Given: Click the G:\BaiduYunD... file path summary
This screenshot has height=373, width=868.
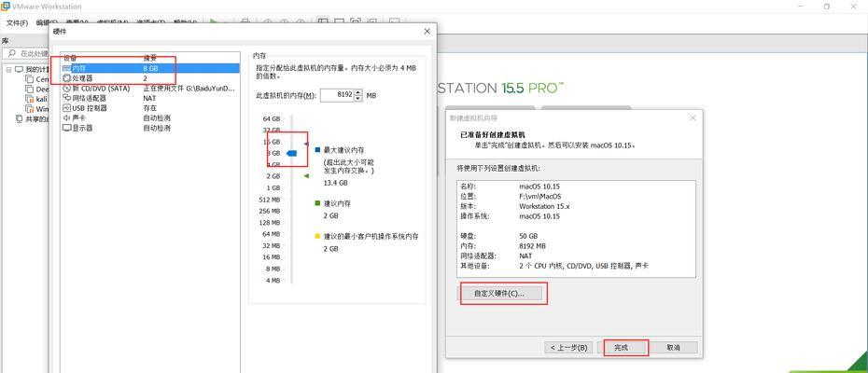Looking at the screenshot, I should [189, 88].
